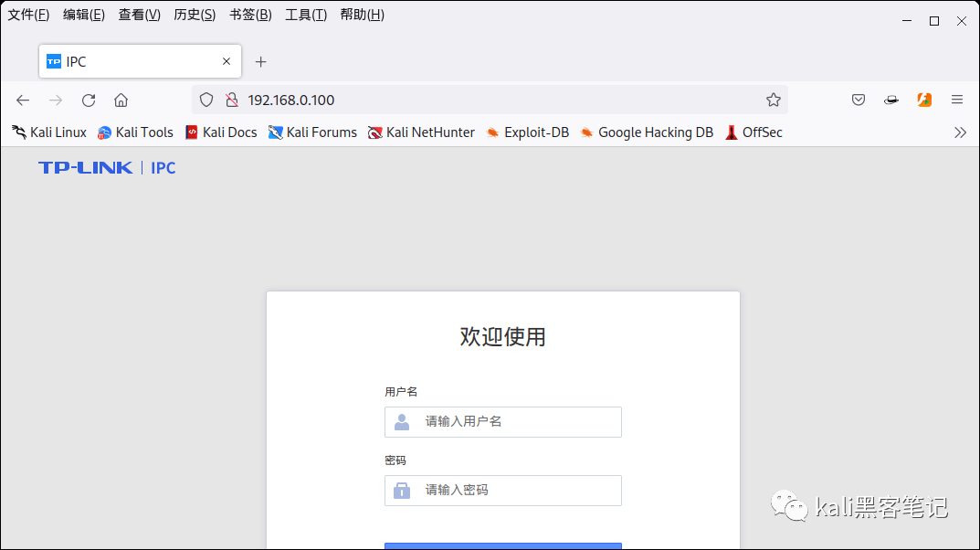Open the Pocket save icon

coord(859,100)
